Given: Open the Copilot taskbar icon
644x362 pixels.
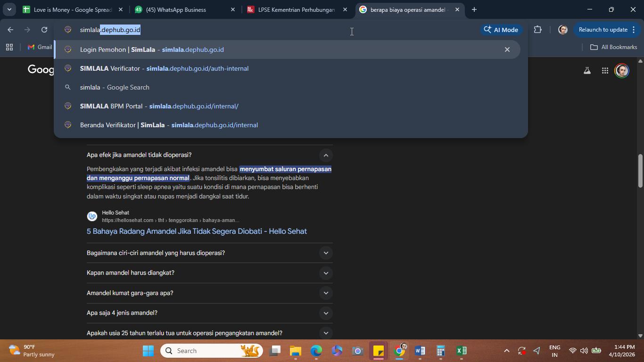Looking at the screenshot, I should 337,351.
